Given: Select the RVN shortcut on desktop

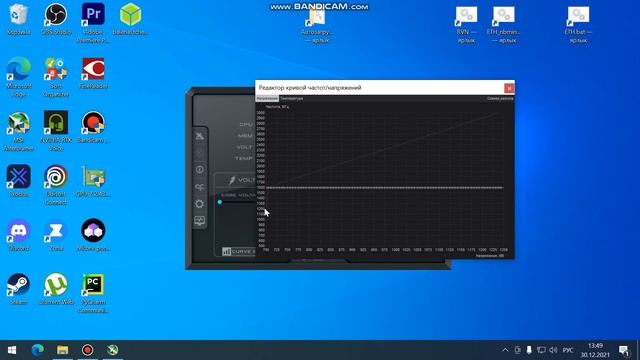Looking at the screenshot, I should [466, 24].
